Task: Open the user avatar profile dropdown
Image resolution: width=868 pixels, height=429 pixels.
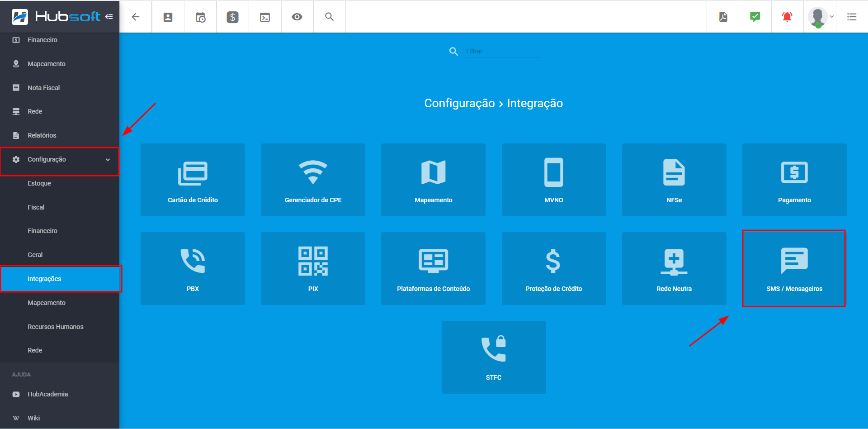Action: pyautogui.click(x=820, y=17)
